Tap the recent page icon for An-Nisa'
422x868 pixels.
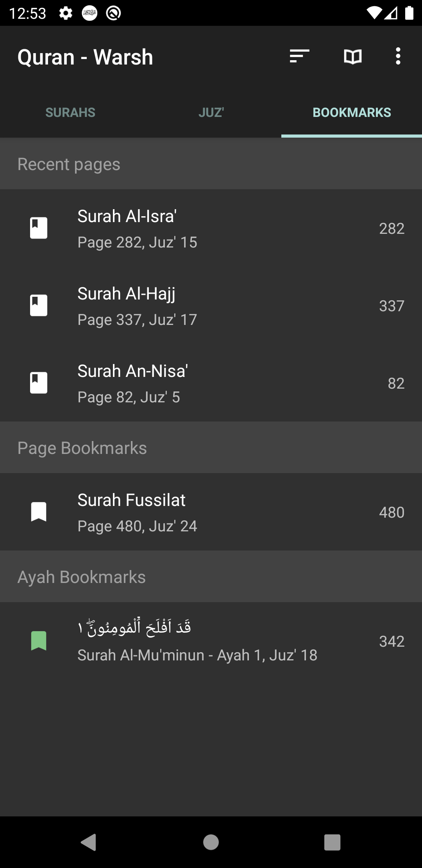click(39, 383)
